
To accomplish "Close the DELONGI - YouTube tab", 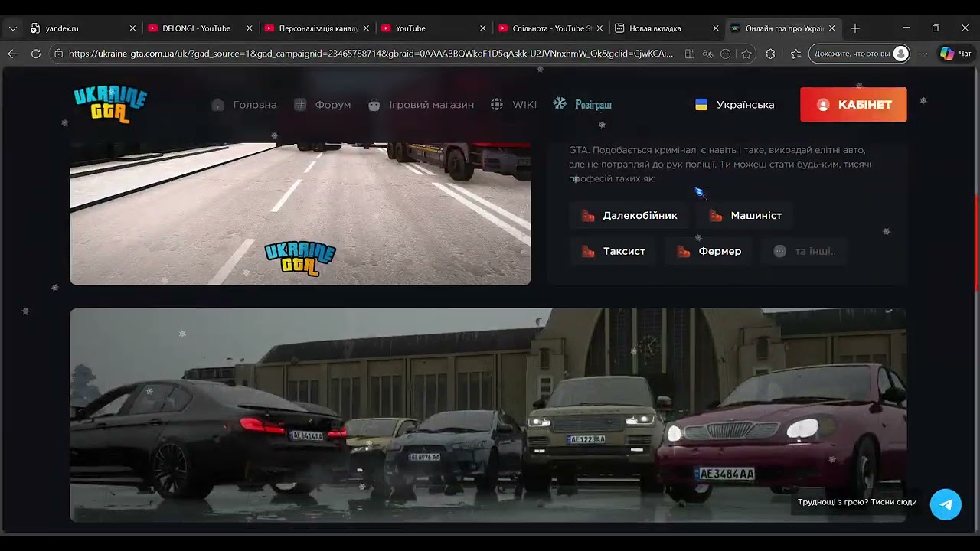I will [x=250, y=28].
